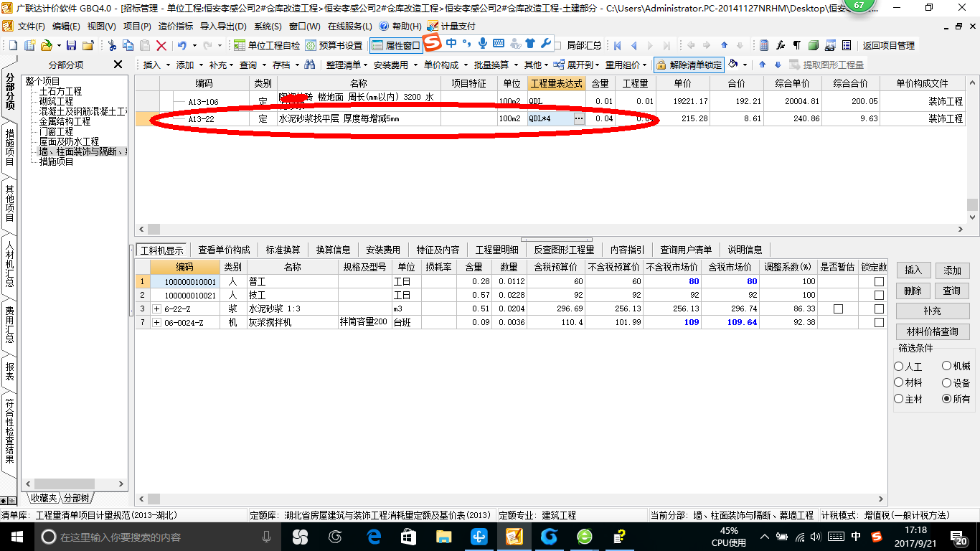The width and height of the screenshot is (980, 551).
Task: Click the blue move-up arrow near 局部汇总
Action: [724, 45]
